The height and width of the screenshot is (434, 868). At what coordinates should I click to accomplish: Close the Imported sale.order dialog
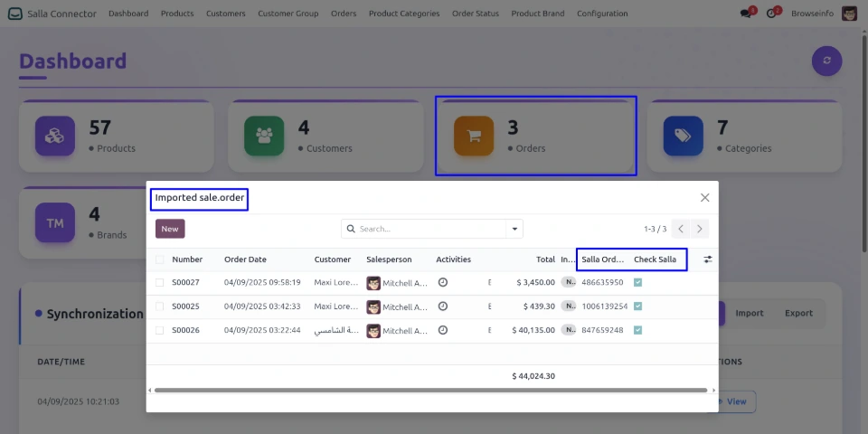(704, 197)
